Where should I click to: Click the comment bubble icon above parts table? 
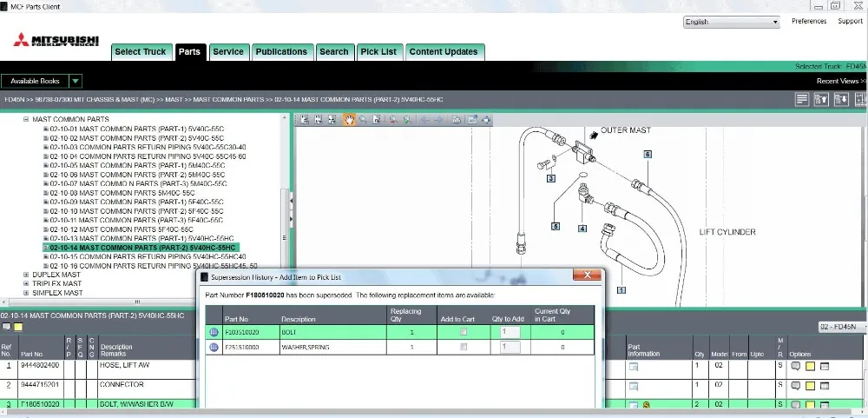(x=7, y=327)
